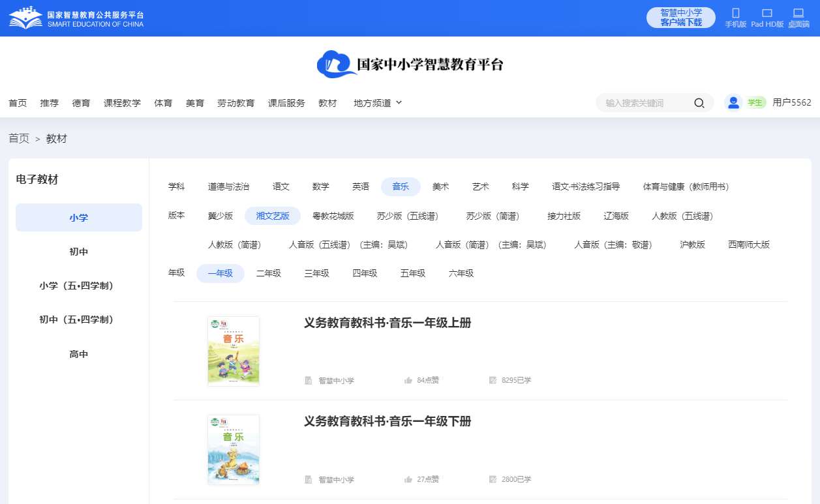The image size is (820, 504).
Task: Filter subject by 语文·书法练习指导
Action: 586,186
